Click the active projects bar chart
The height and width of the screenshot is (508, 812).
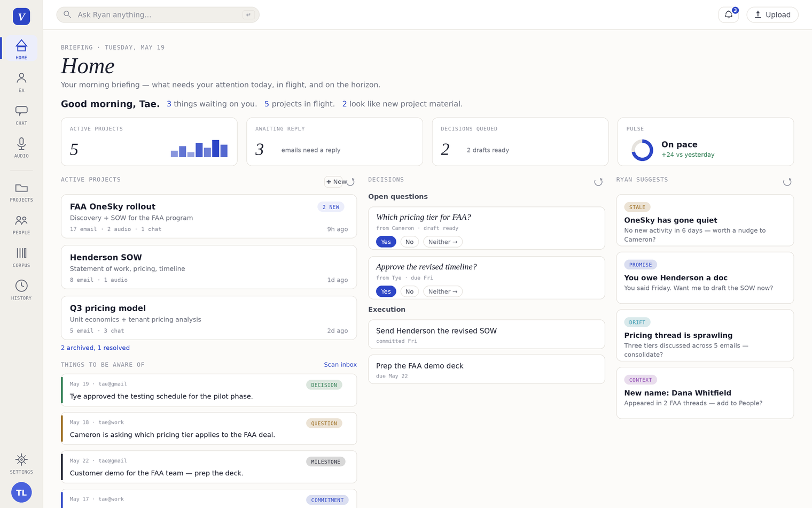pos(199,148)
